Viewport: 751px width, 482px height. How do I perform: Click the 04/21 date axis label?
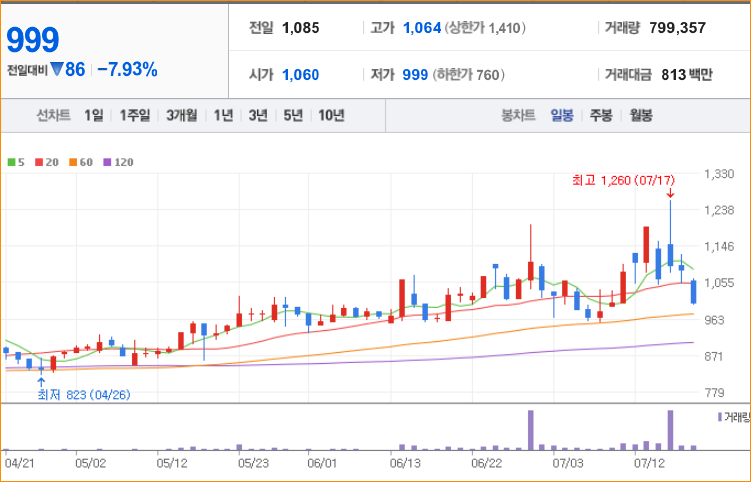pyautogui.click(x=20, y=463)
